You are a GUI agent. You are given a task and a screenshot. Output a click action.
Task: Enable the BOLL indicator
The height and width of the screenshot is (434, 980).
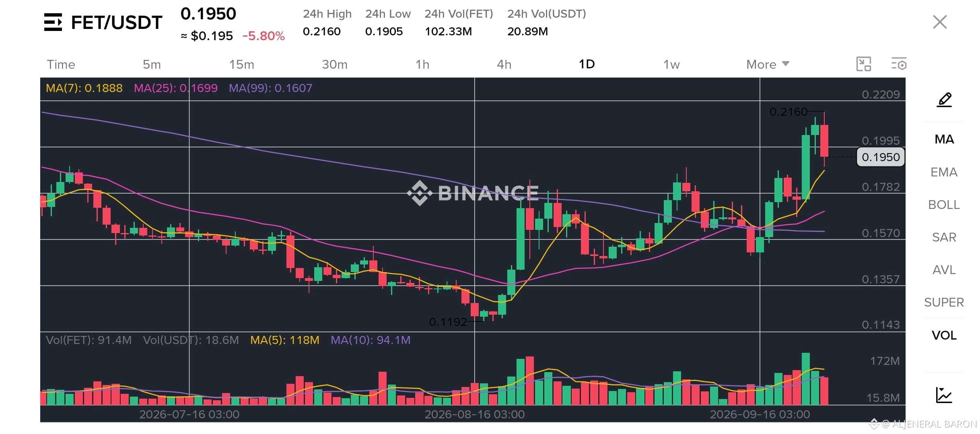point(944,205)
